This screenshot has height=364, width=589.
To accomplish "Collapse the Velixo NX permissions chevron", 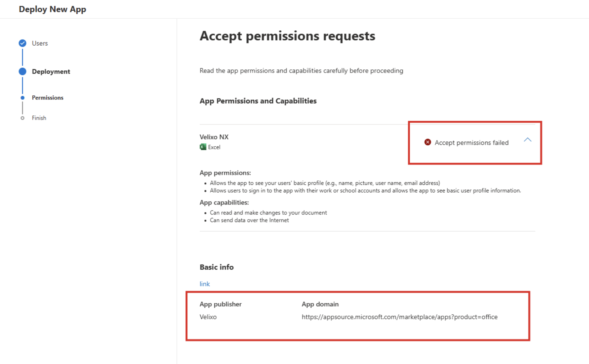I will coord(528,140).
